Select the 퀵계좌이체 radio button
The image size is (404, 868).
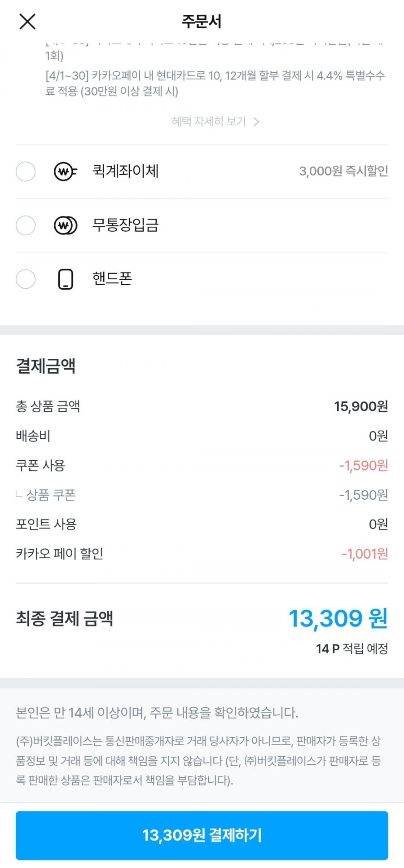(x=26, y=172)
